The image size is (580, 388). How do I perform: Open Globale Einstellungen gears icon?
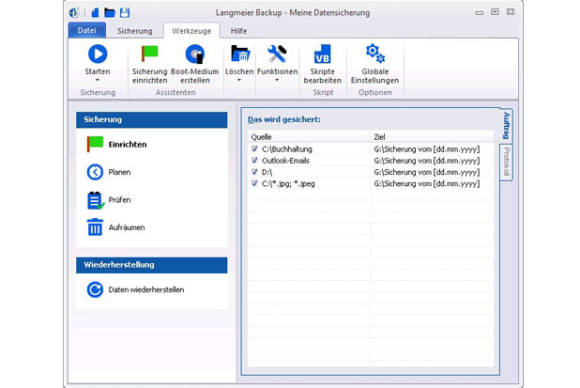375,54
